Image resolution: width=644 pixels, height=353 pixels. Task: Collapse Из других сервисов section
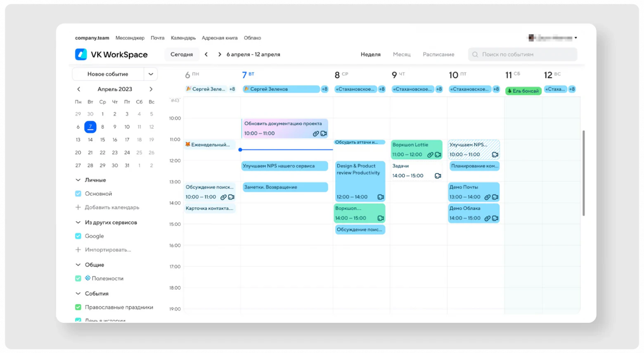(x=78, y=222)
